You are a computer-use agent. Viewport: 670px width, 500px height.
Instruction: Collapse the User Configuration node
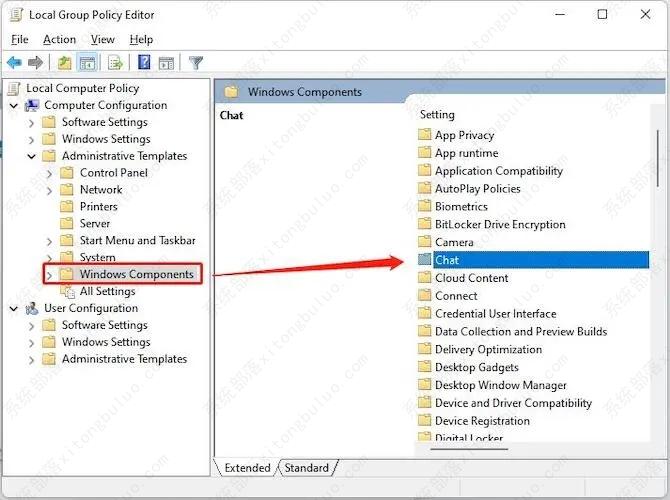pyautogui.click(x=14, y=309)
